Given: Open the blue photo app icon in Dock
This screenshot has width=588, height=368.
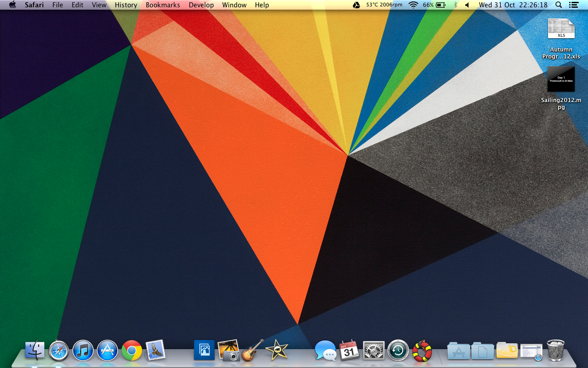Looking at the screenshot, I should pyautogui.click(x=204, y=350).
